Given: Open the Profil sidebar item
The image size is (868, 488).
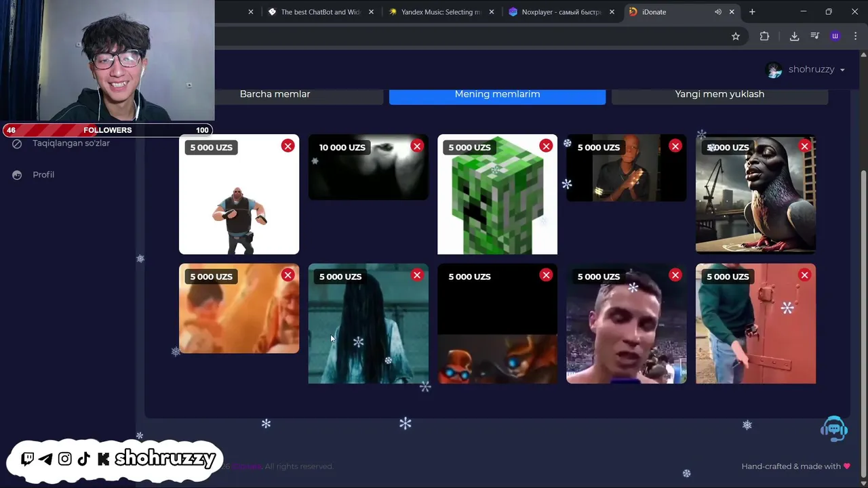Looking at the screenshot, I should click(x=43, y=175).
